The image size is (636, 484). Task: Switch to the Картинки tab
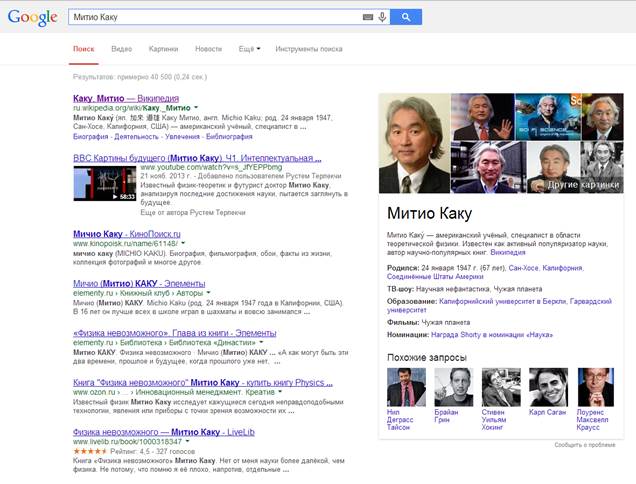click(163, 49)
